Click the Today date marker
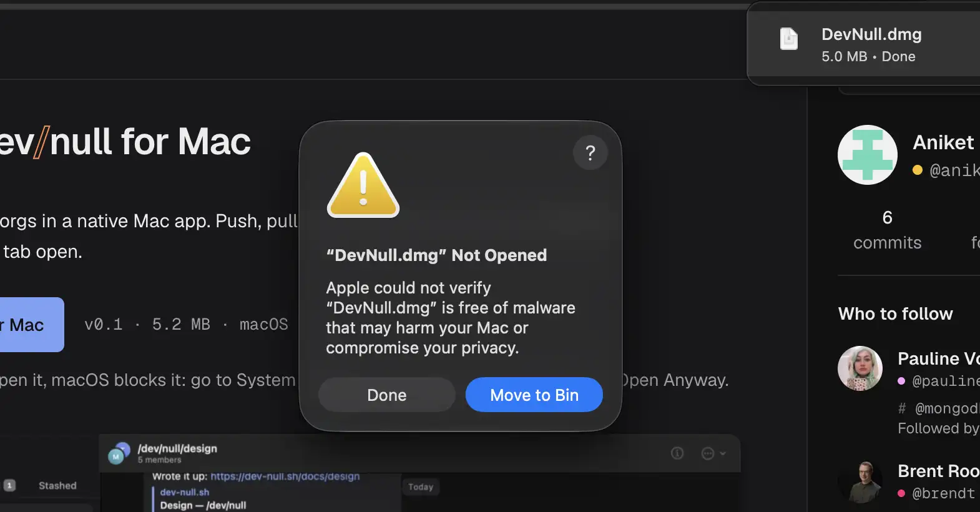 coord(421,487)
